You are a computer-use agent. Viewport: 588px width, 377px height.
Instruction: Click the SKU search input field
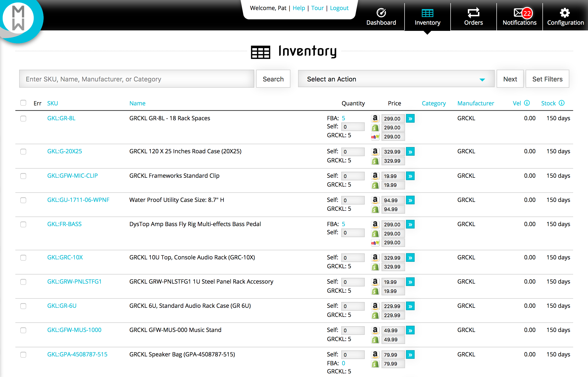coord(136,79)
